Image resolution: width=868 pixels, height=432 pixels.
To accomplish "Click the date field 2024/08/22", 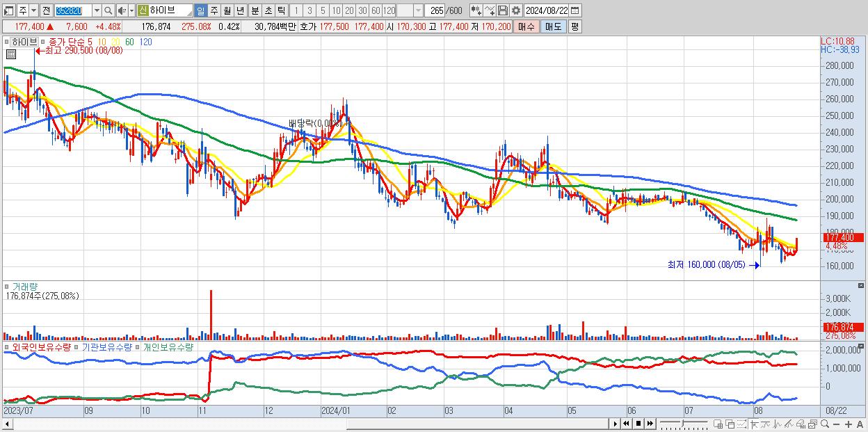I will pyautogui.click(x=547, y=10).
